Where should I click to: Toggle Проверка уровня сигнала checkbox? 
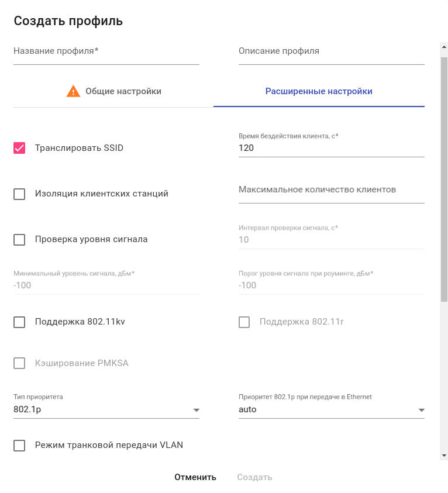coord(19,239)
